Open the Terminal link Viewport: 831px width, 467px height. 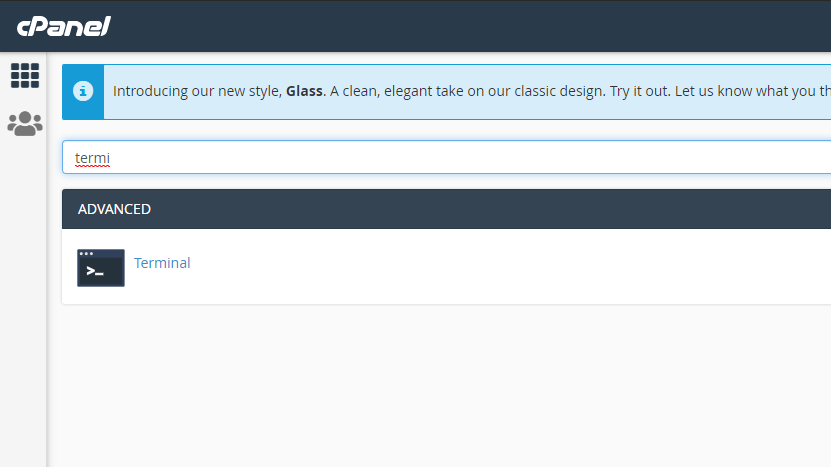point(162,263)
